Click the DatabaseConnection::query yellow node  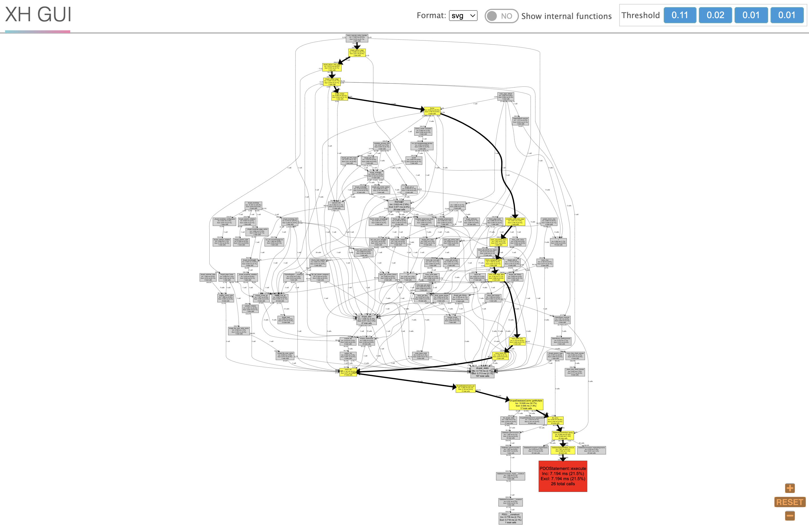pos(563,435)
